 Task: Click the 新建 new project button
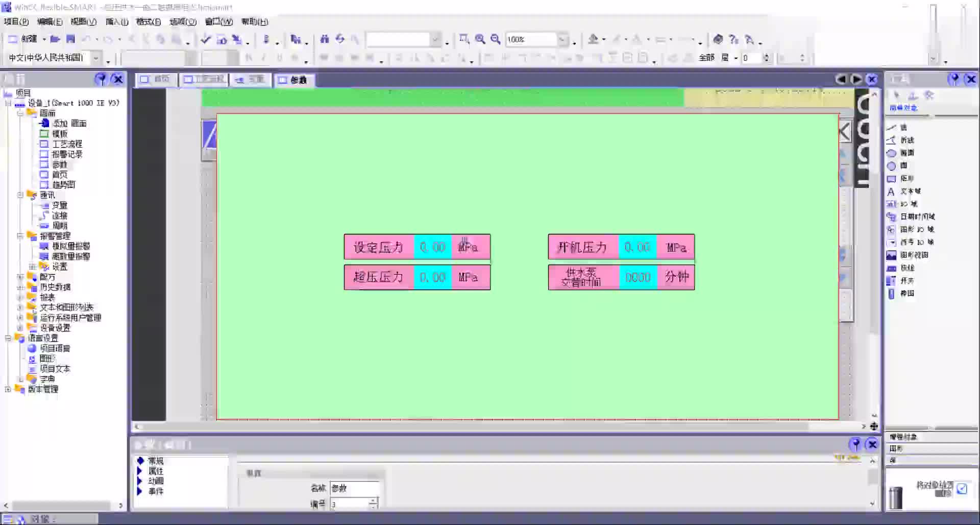pos(23,39)
